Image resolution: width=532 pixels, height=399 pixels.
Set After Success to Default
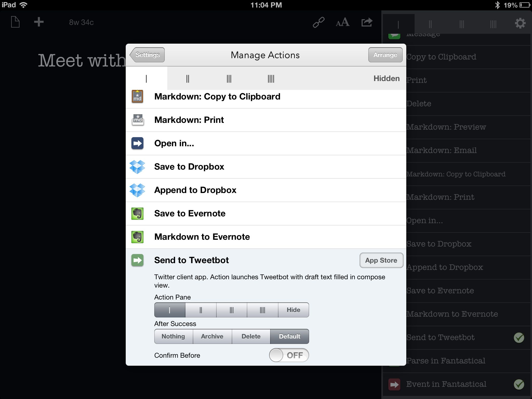[x=290, y=336]
